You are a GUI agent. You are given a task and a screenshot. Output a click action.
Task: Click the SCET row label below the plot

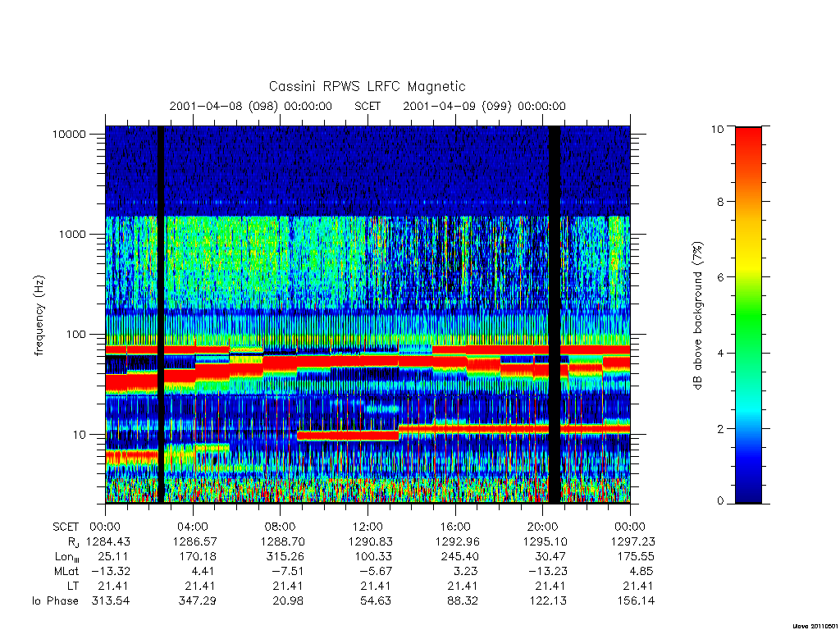[x=66, y=527]
